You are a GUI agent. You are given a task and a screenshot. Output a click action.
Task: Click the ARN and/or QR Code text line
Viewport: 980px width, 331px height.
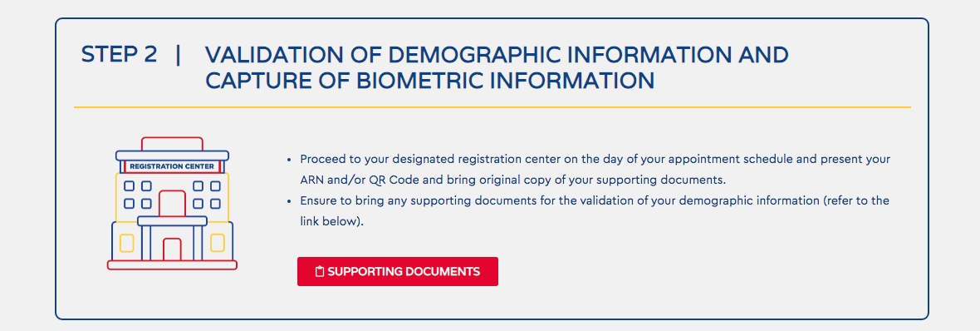click(x=512, y=180)
